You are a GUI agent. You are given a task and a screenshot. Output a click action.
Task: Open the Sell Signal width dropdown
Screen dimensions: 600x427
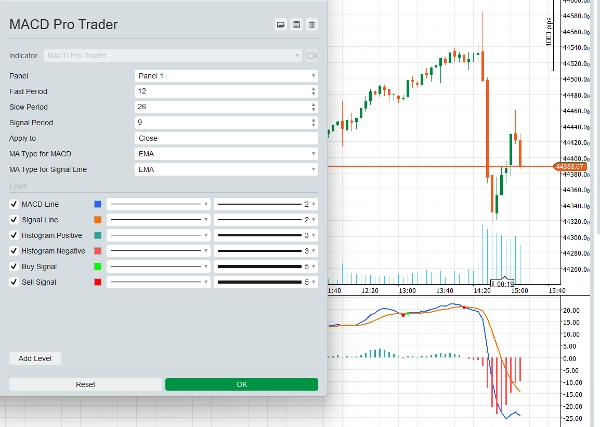(x=266, y=282)
